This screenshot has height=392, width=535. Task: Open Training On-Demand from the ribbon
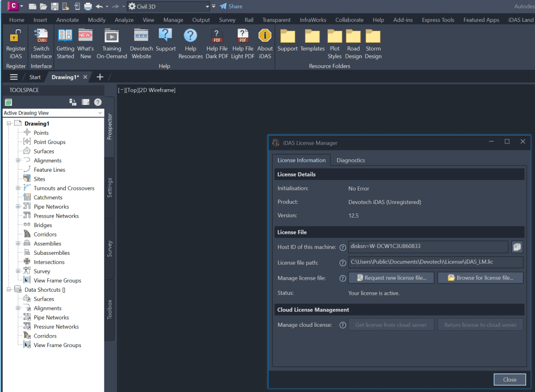tap(111, 36)
